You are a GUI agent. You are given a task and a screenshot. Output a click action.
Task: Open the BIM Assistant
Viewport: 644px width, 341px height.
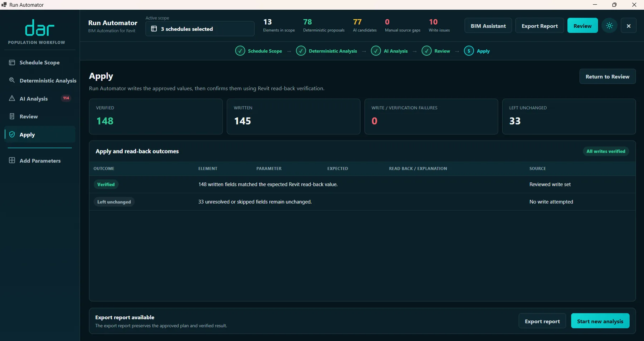click(x=488, y=26)
